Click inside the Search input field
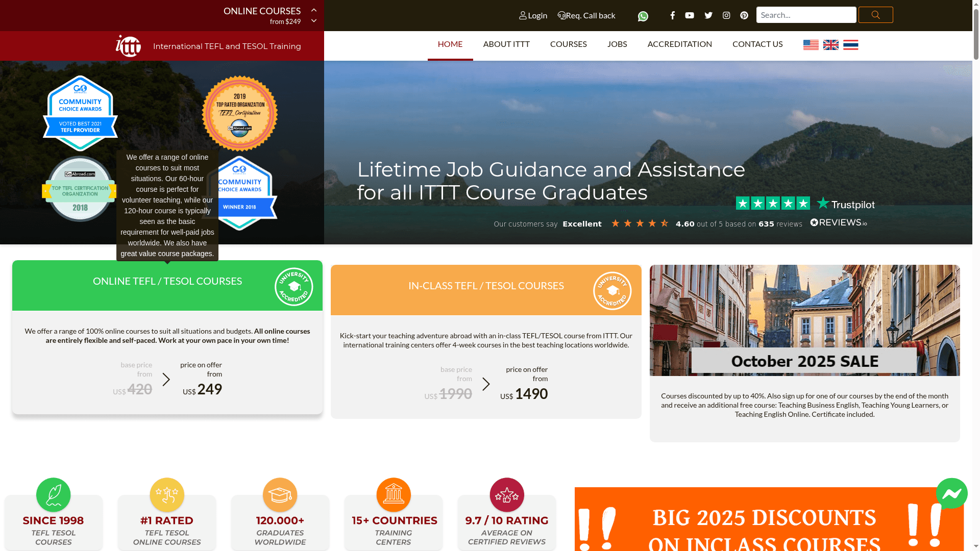Image resolution: width=980 pixels, height=551 pixels. tap(805, 15)
